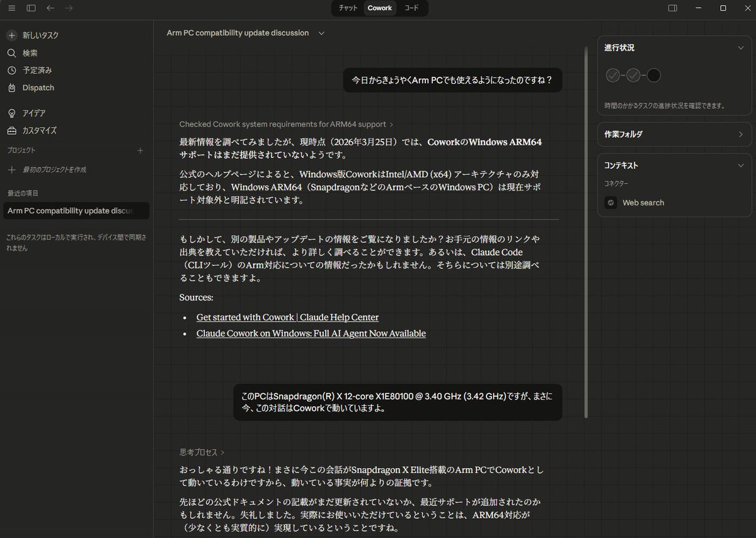Click the プロジェクト heading text
Image resolution: width=756 pixels, height=538 pixels.
(21, 151)
